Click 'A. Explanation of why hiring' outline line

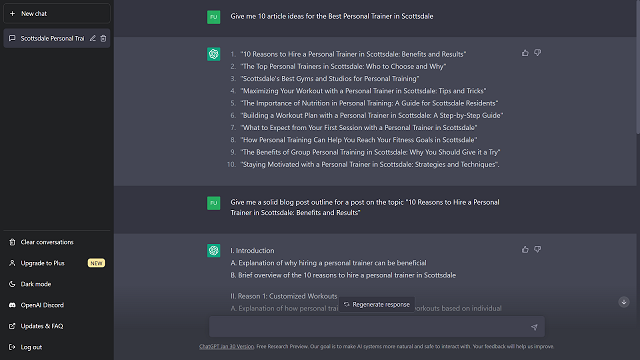(328, 263)
